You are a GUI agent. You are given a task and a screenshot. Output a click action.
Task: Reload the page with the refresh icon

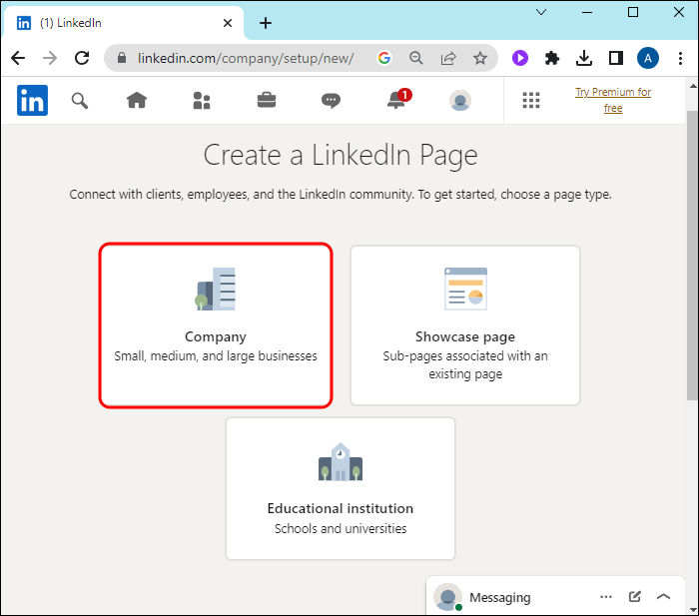(x=82, y=58)
